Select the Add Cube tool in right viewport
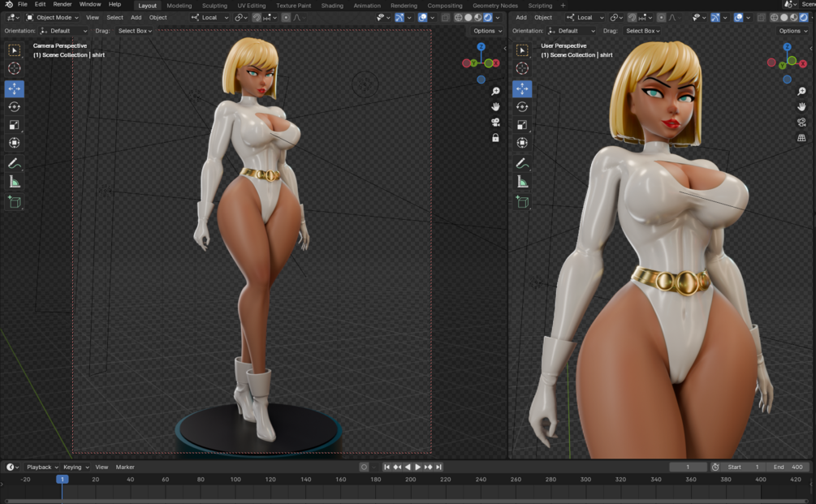Image resolution: width=816 pixels, height=504 pixels. 522,202
